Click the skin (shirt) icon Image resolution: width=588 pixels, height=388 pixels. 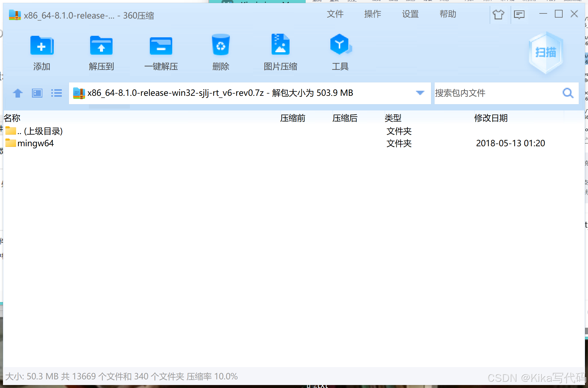click(x=498, y=14)
